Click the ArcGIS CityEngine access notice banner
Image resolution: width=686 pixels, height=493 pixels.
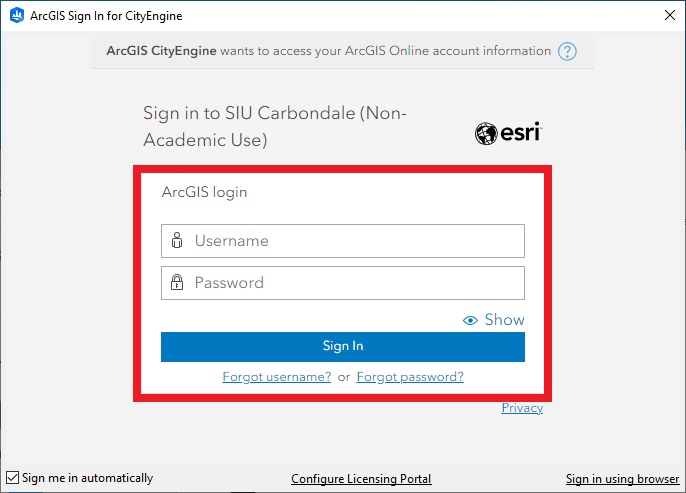(329, 51)
